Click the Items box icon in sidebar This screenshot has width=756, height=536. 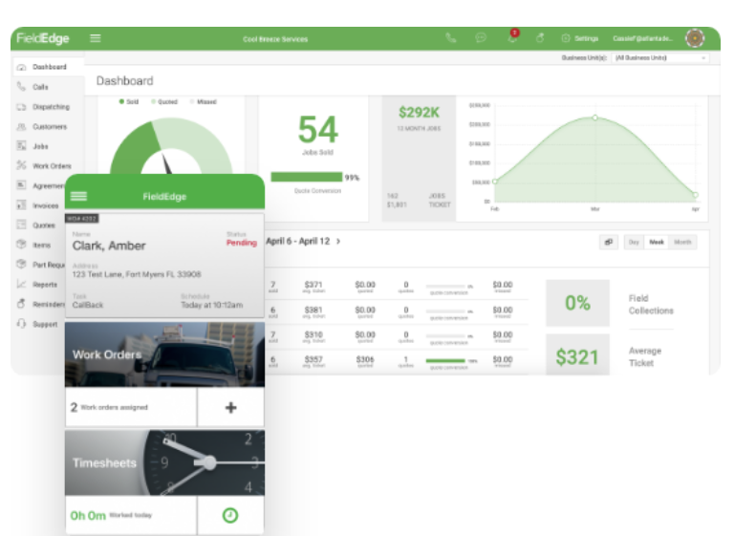pyautogui.click(x=21, y=245)
